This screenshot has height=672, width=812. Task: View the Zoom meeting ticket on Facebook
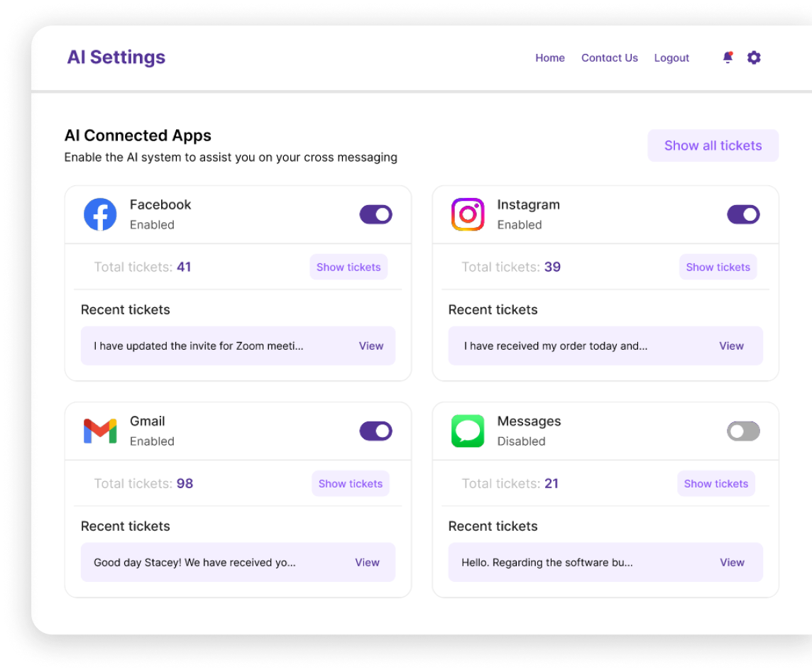click(371, 346)
